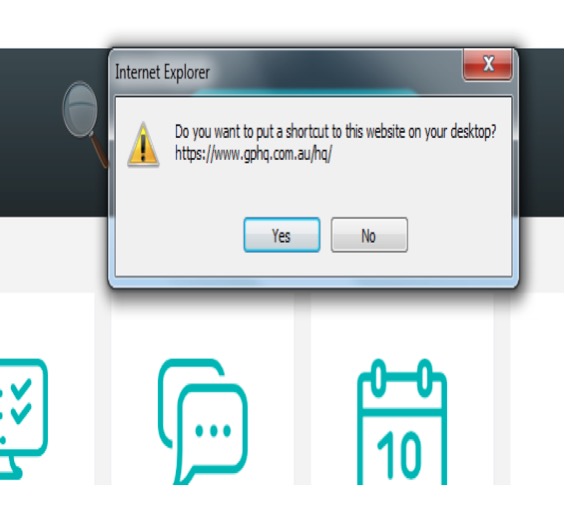Click the handle of the magnifying glass
The height and width of the screenshot is (529, 565).
tap(99, 151)
